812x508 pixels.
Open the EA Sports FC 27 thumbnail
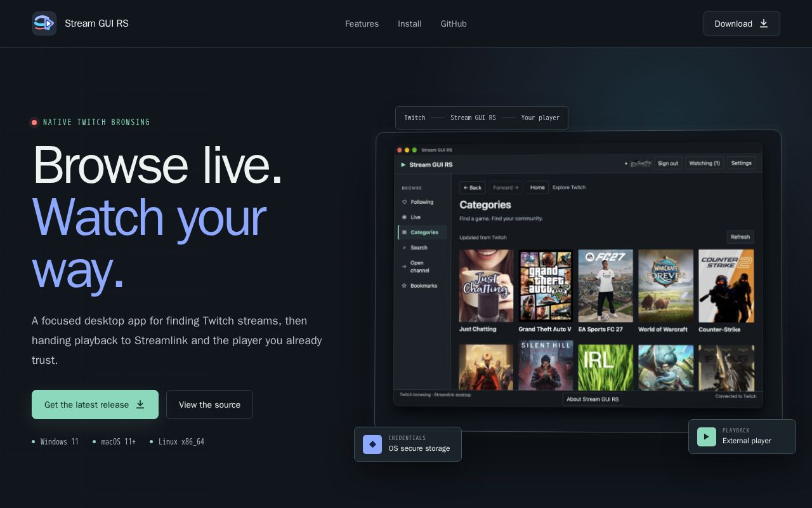pos(605,286)
